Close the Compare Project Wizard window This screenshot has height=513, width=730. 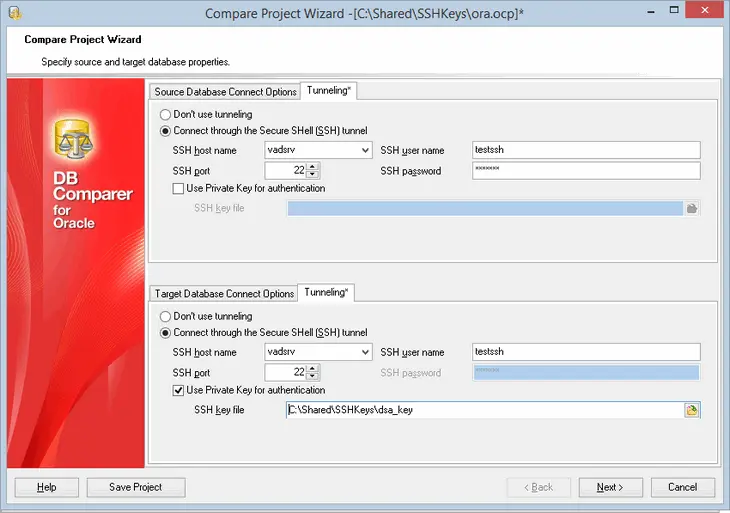(x=705, y=10)
